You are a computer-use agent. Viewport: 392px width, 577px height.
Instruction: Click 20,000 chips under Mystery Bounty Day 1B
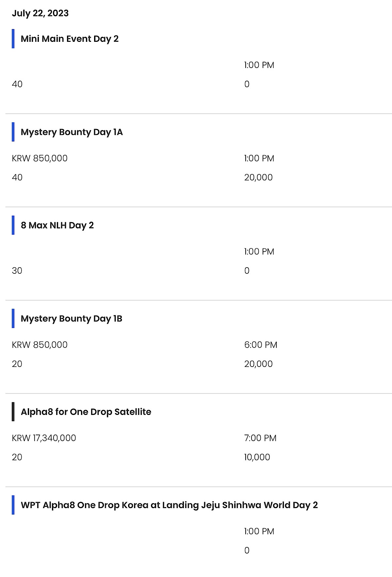258,364
